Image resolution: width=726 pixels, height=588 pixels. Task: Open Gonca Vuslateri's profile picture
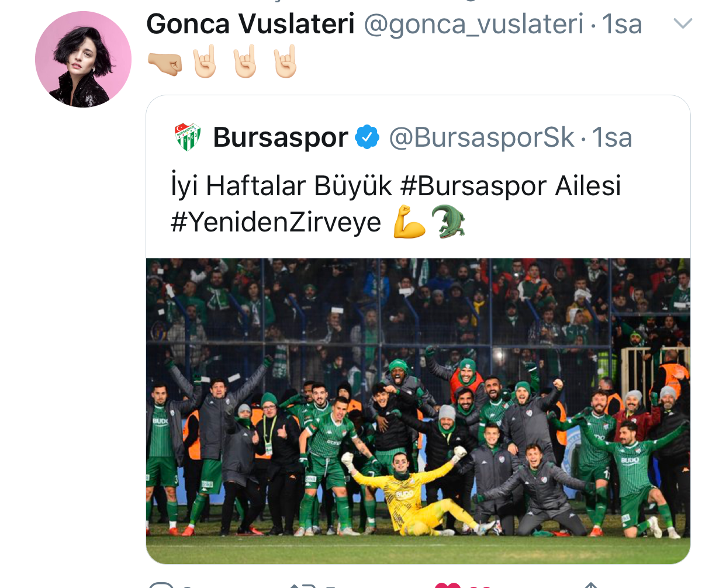coord(83,59)
